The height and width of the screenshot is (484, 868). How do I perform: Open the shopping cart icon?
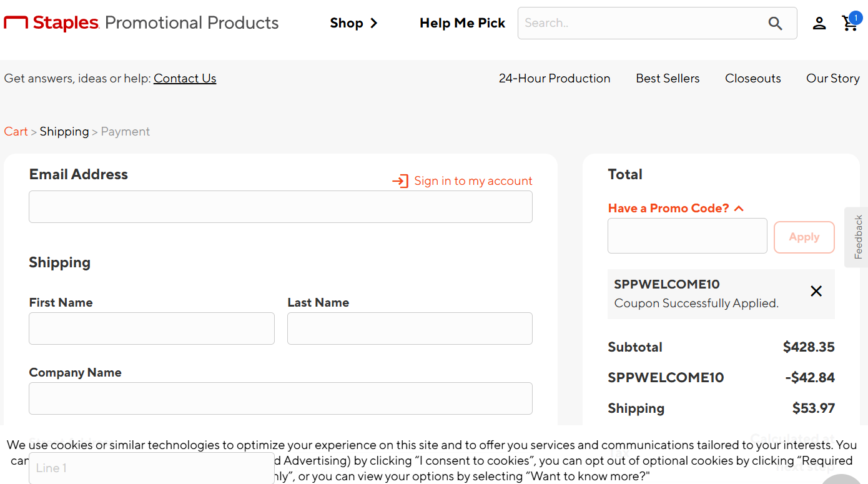coord(849,24)
